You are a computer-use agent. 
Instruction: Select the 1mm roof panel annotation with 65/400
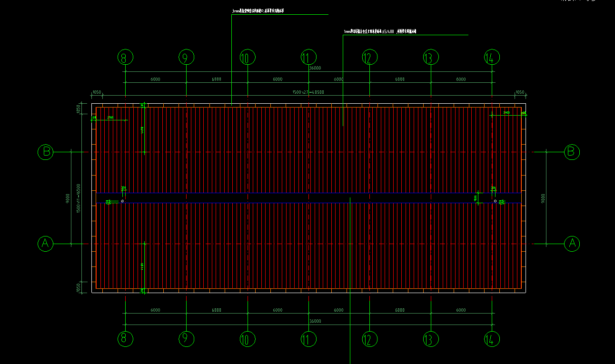pyautogui.click(x=380, y=31)
